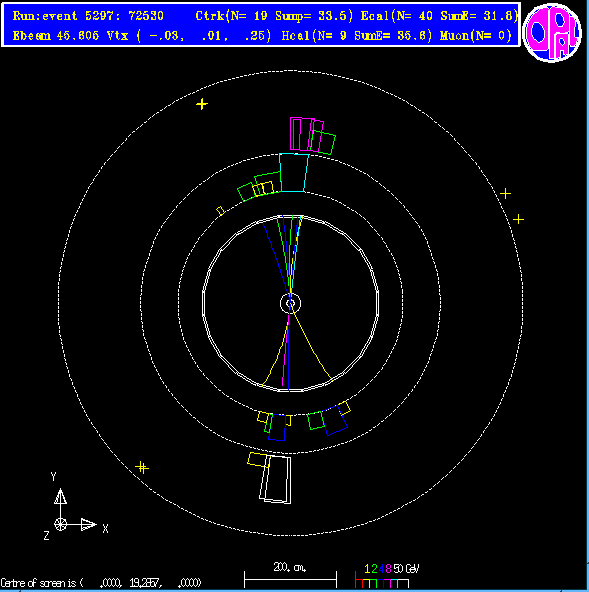Select the double yellow cross marker at lower left
This screenshot has width=589, height=592.
[x=142, y=468]
